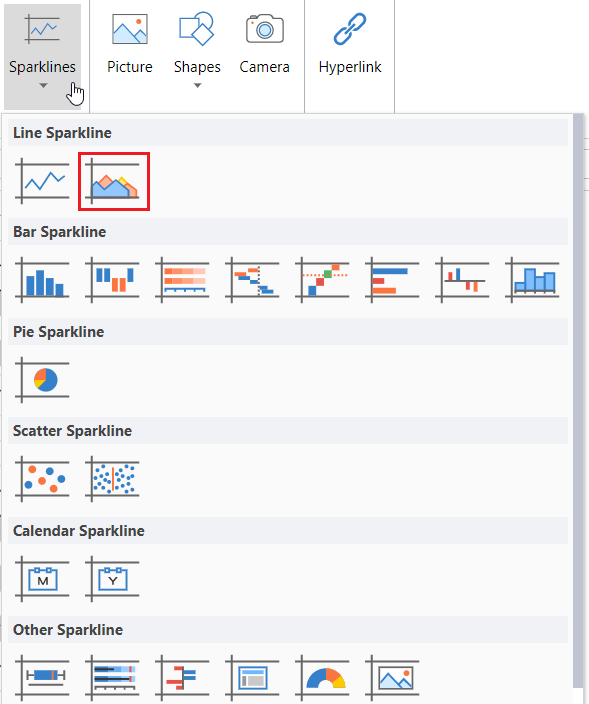Insert a Pie sparkline
This screenshot has height=704, width=589.
click(x=42, y=380)
